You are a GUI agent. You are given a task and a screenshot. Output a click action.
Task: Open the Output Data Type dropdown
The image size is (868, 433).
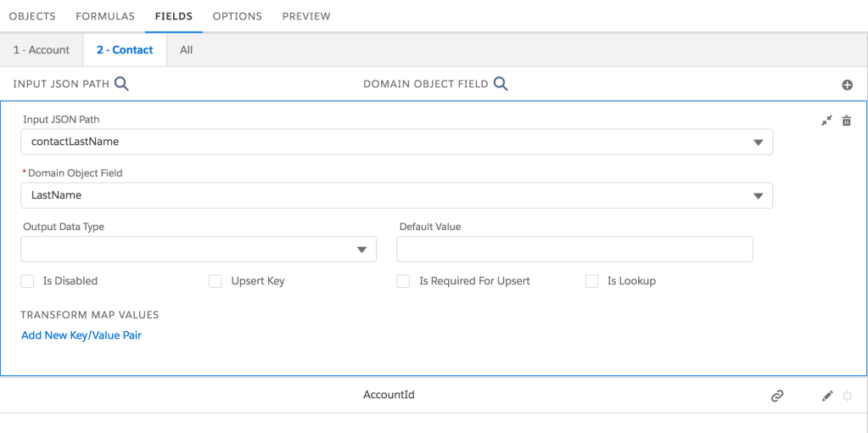point(361,250)
